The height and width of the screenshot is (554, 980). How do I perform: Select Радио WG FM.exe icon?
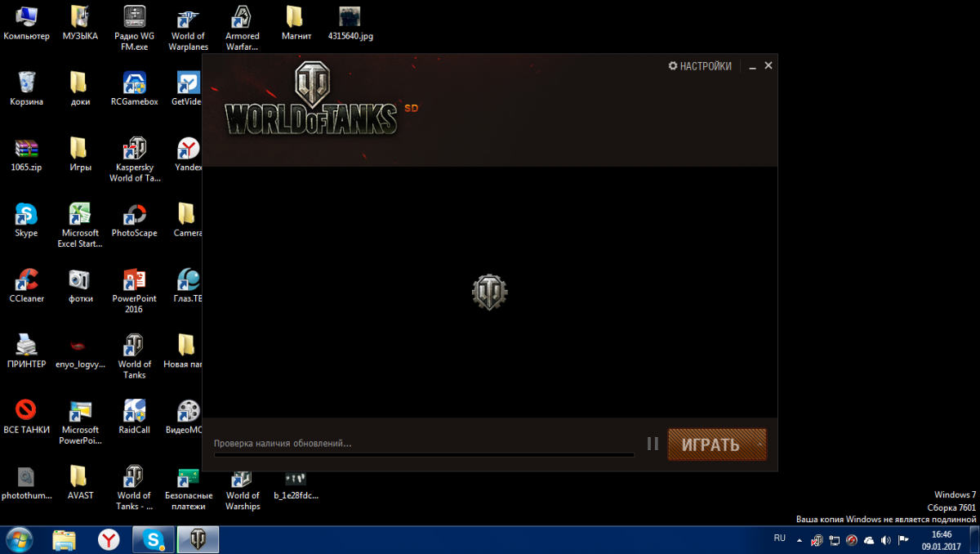coord(135,28)
